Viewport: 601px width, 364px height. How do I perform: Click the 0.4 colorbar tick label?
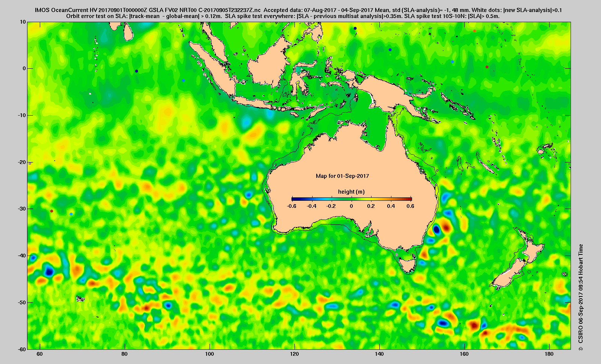click(391, 206)
